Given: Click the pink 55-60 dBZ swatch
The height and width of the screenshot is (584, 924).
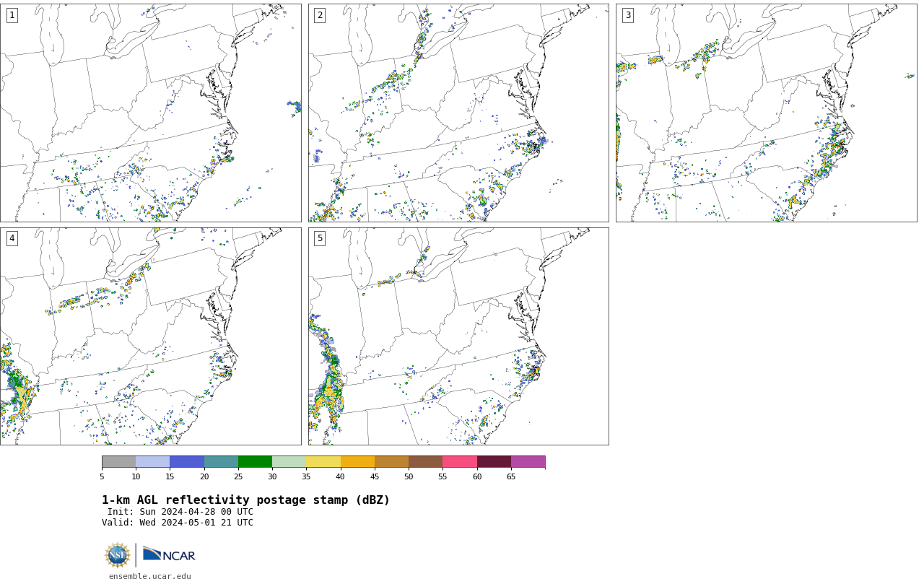Looking at the screenshot, I should [x=460, y=462].
